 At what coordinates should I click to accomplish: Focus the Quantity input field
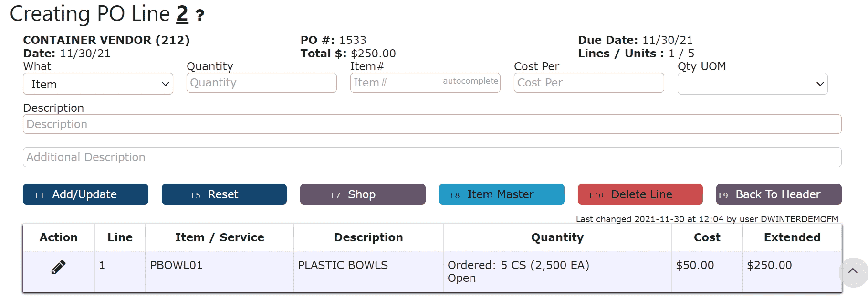point(261,83)
